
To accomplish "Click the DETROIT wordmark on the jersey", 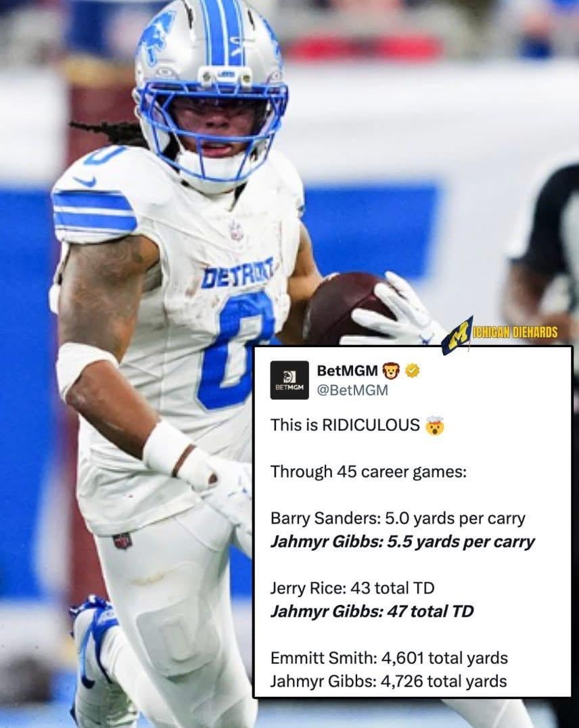I will click(x=238, y=274).
